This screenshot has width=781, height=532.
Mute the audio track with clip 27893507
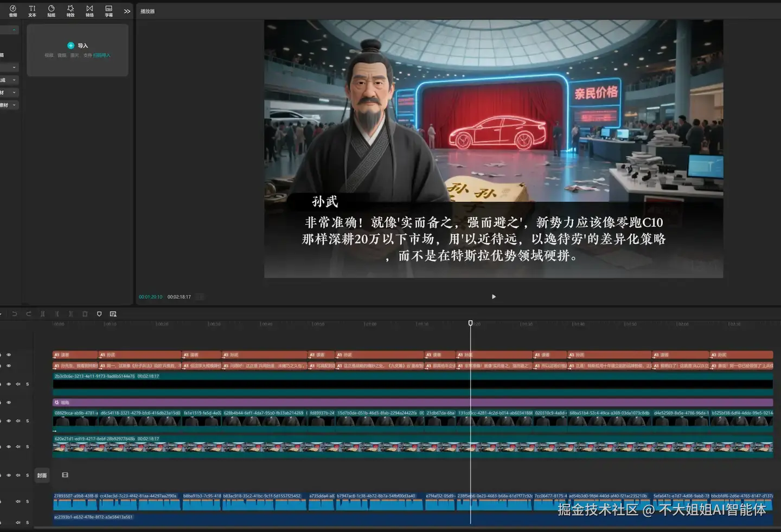coord(18,502)
